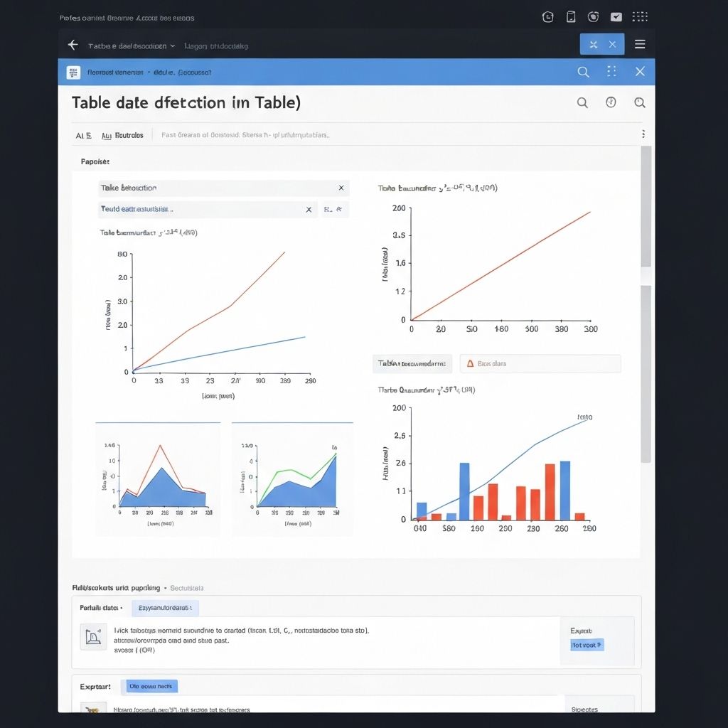Click the back arrow in the dark header

pyautogui.click(x=73, y=45)
